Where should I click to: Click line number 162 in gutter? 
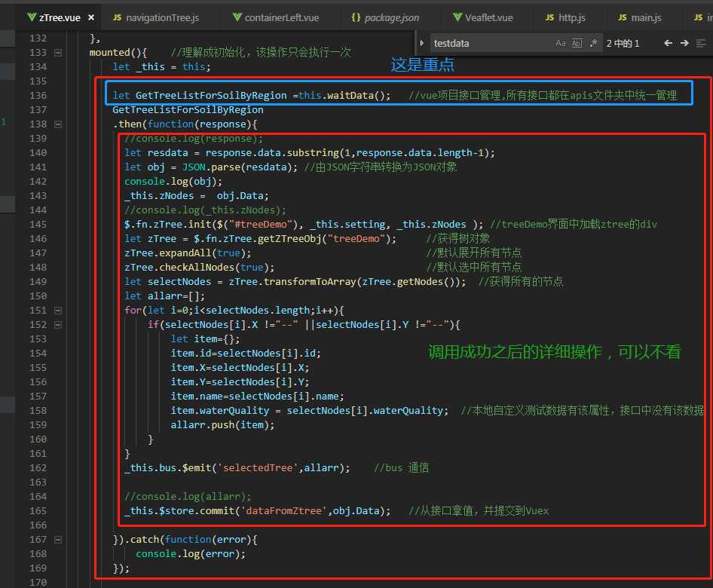[38, 468]
